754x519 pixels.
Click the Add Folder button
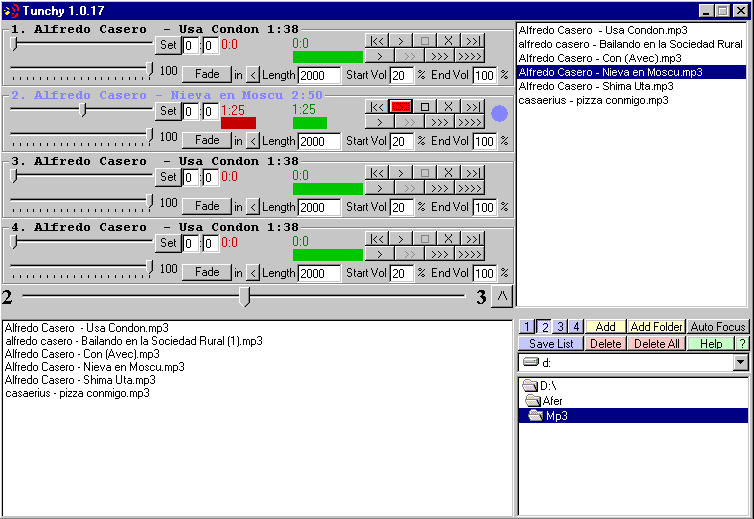[656, 327]
